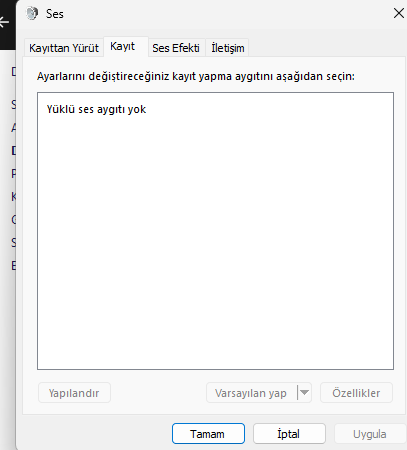Select the Kayıt tab

126,46
